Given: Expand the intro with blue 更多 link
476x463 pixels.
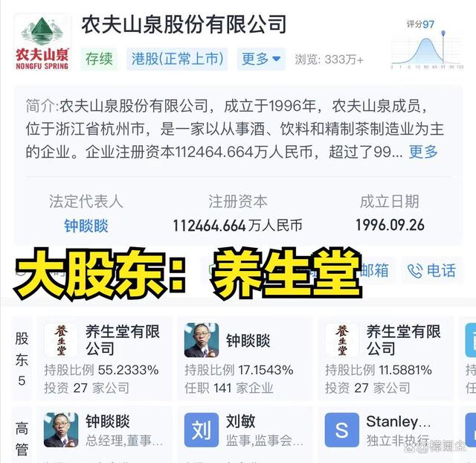Looking at the screenshot, I should coord(423,152).
